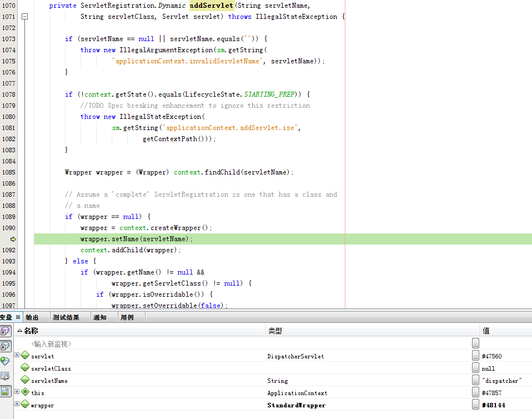Collapse the code fold at line 1071
This screenshot has width=532, height=419.
point(25,16)
